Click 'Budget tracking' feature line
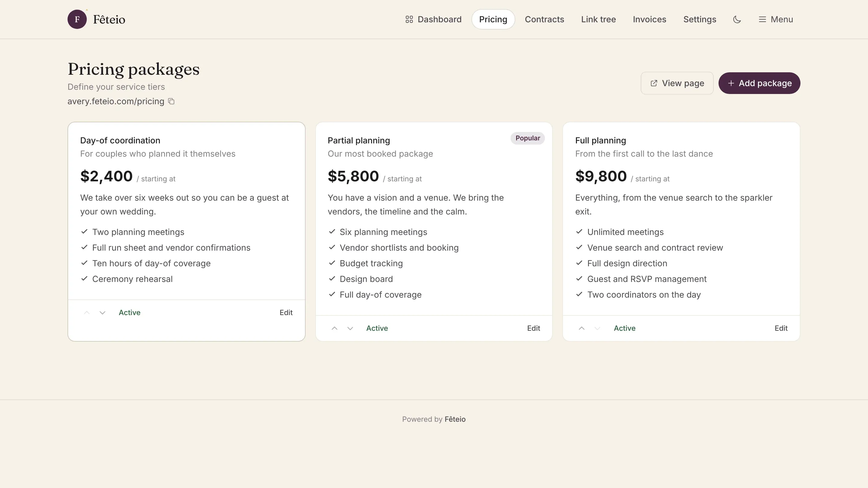 click(371, 263)
